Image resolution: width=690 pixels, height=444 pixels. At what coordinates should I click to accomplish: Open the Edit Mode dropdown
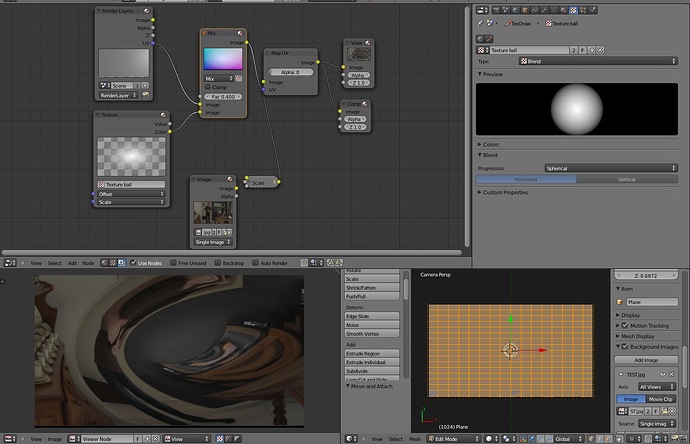(454, 439)
